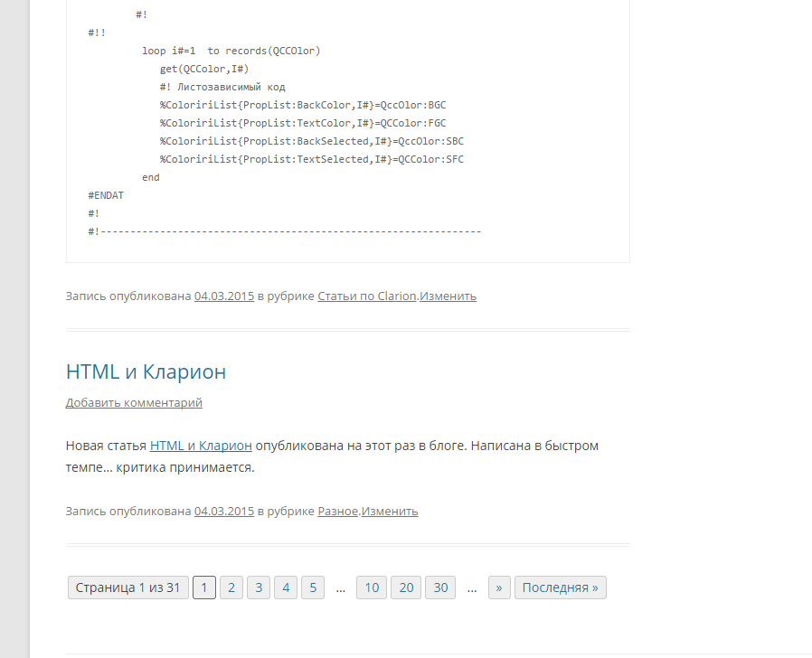
Task: Go to page 2 in pagination
Action: (231, 587)
